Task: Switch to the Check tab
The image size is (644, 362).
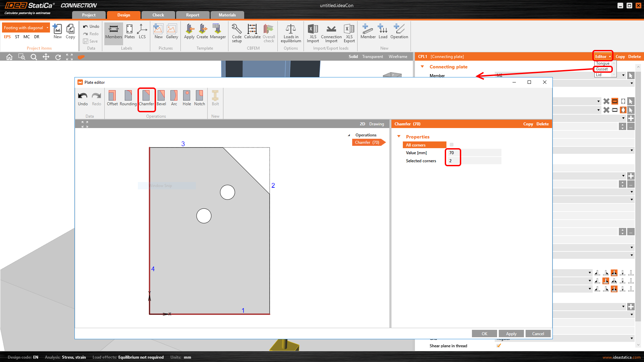Action: pyautogui.click(x=158, y=15)
